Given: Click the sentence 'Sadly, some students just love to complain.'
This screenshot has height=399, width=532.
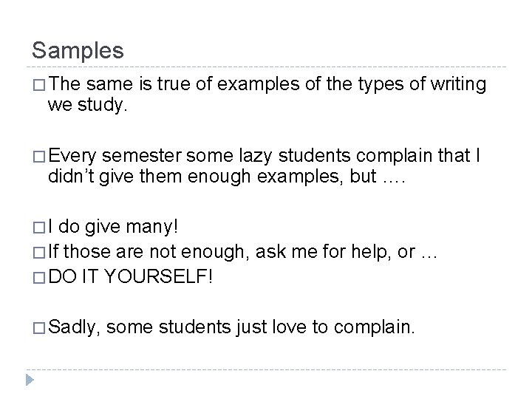Looking at the screenshot, I should coord(231,327).
